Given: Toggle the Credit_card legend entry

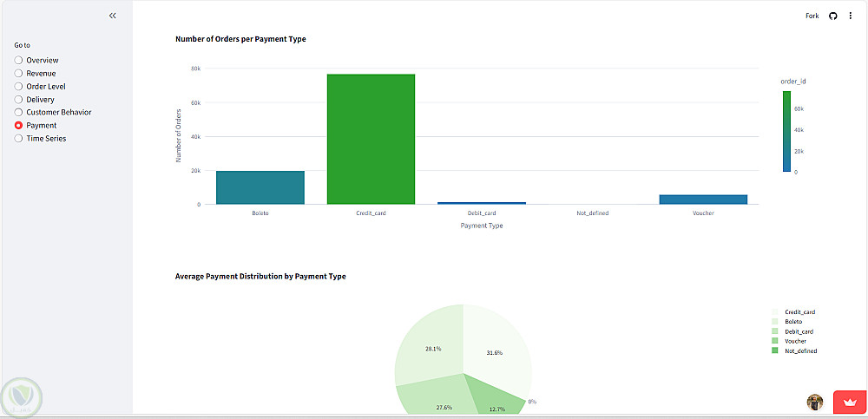Looking at the screenshot, I should click(799, 311).
